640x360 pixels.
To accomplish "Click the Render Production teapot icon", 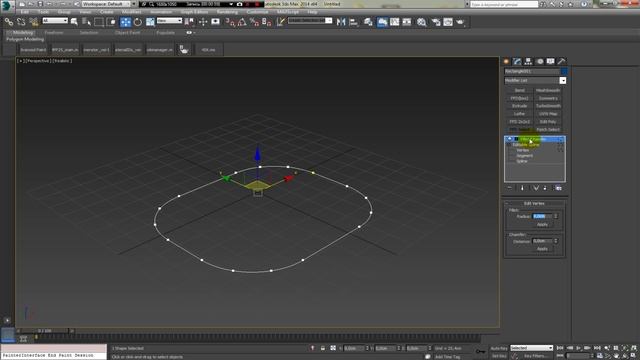I will point(460,22).
